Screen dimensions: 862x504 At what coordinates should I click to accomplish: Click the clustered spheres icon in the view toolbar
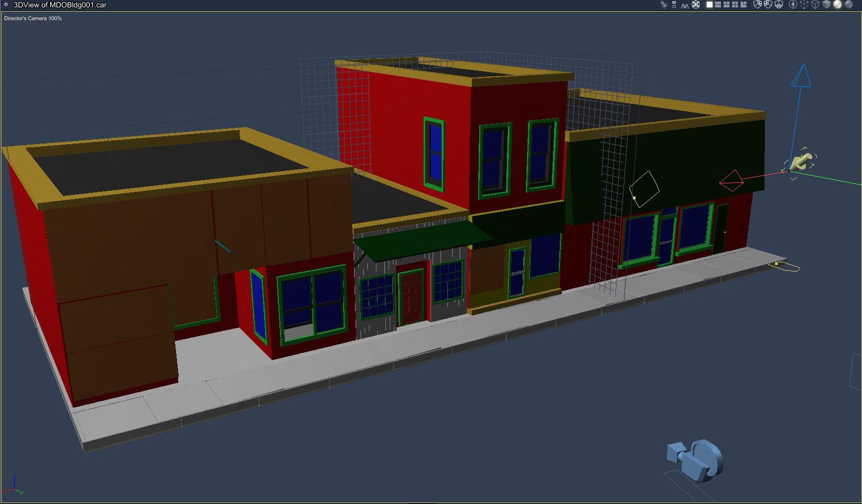(664, 5)
